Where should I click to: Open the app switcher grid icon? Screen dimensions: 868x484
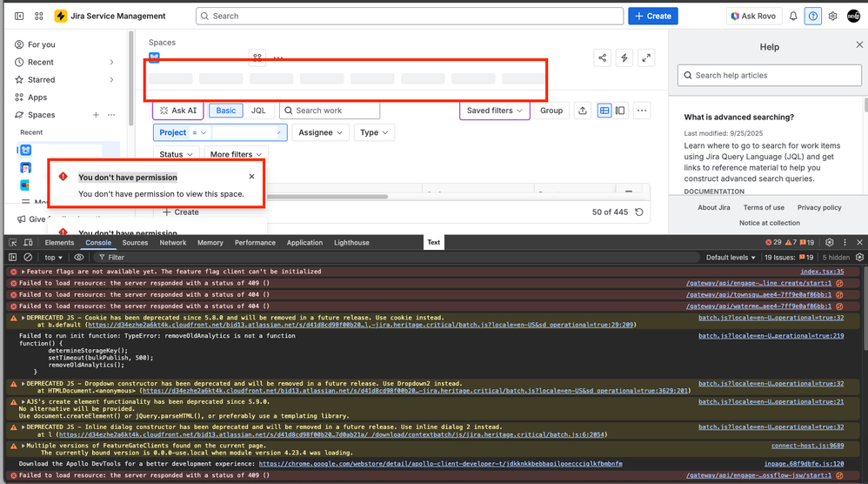(x=39, y=16)
